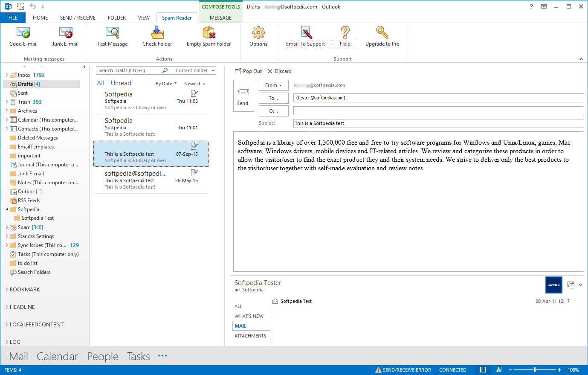
Task: Mark message as Good E-mail
Action: tap(23, 36)
